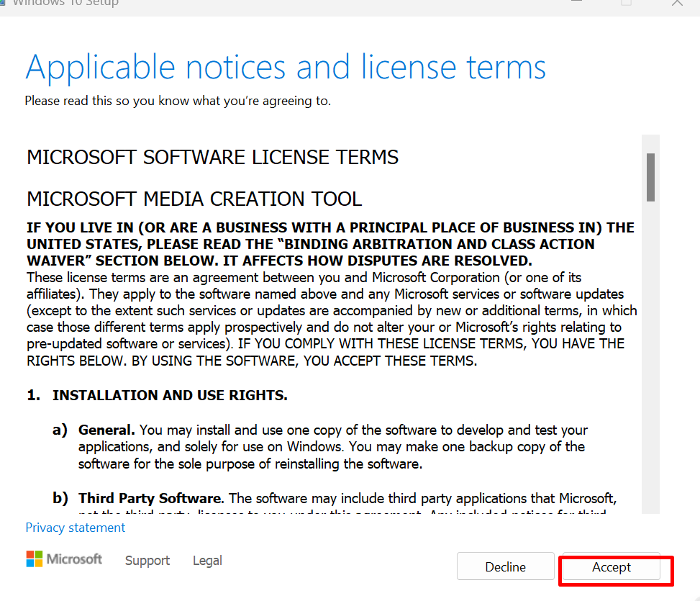700x601 pixels.
Task: Open the Privacy statement link
Action: pyautogui.click(x=75, y=528)
